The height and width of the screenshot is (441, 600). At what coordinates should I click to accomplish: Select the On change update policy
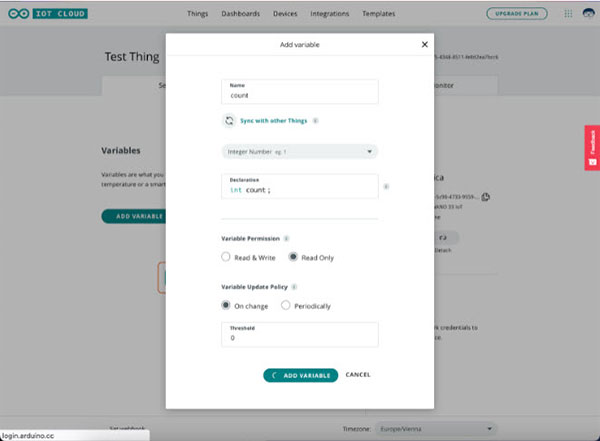pyautogui.click(x=226, y=305)
